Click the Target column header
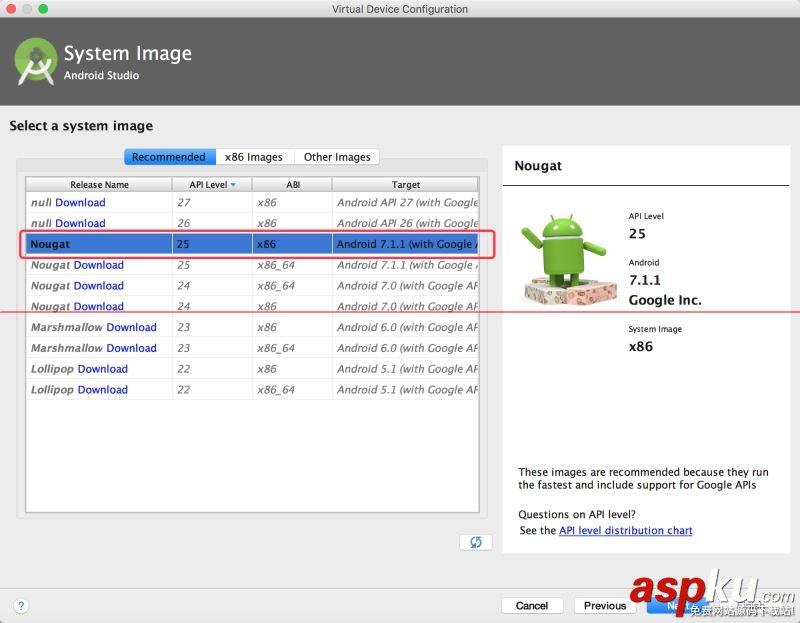The image size is (800, 623). 406,184
